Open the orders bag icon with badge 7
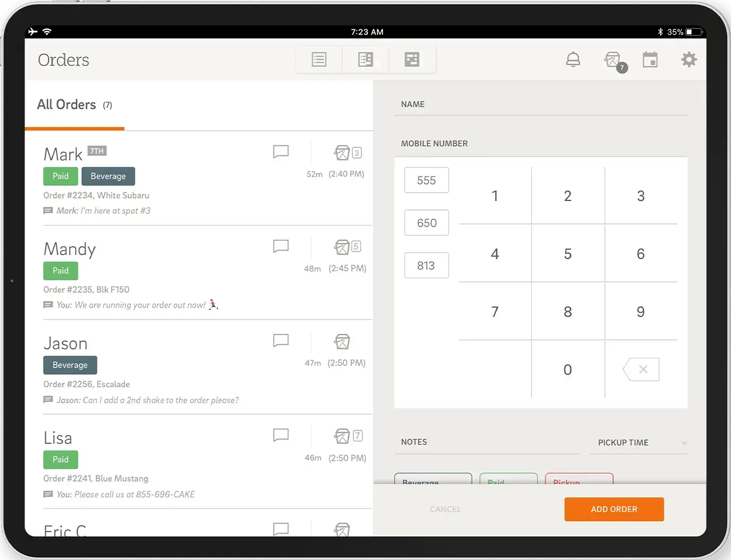Image resolution: width=731 pixels, height=560 pixels. 614,60
